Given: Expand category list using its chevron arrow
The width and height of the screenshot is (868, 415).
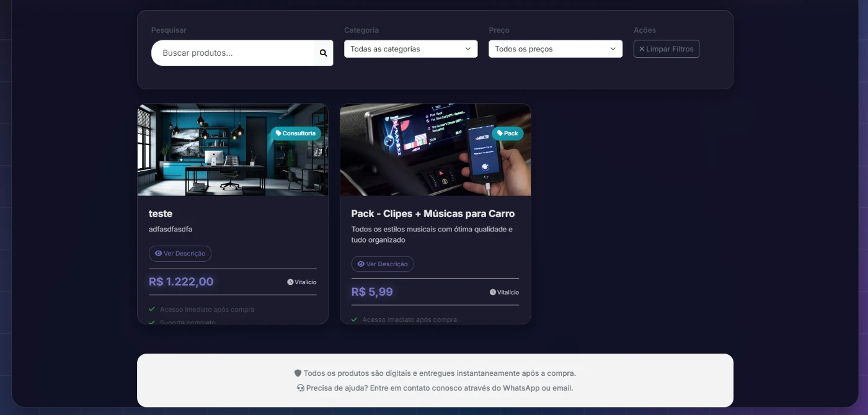Looking at the screenshot, I should pyautogui.click(x=468, y=49).
